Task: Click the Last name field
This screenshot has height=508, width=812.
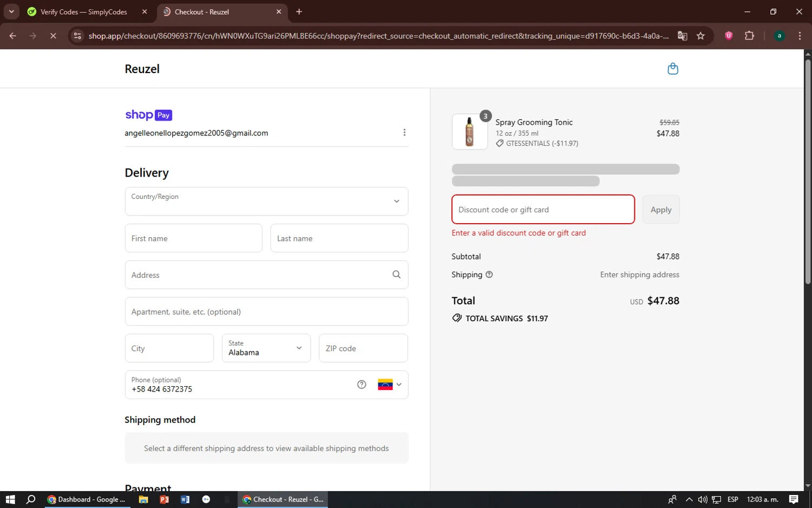Action: tap(339, 238)
